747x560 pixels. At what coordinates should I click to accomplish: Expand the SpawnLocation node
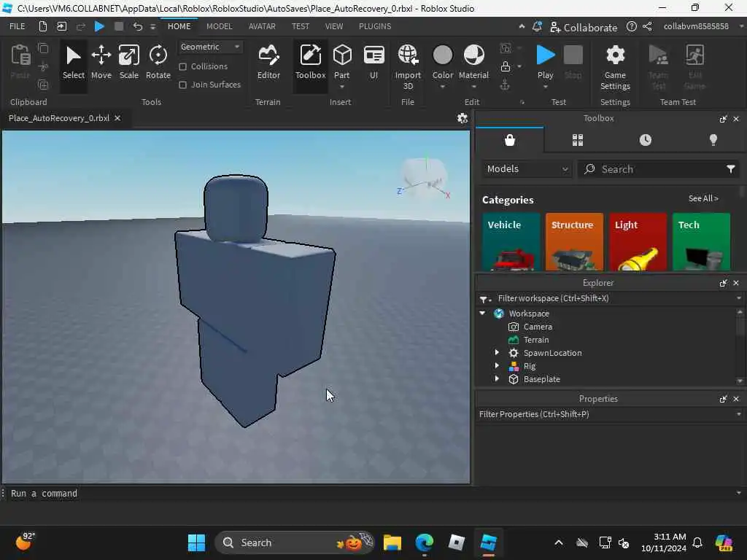(x=497, y=353)
